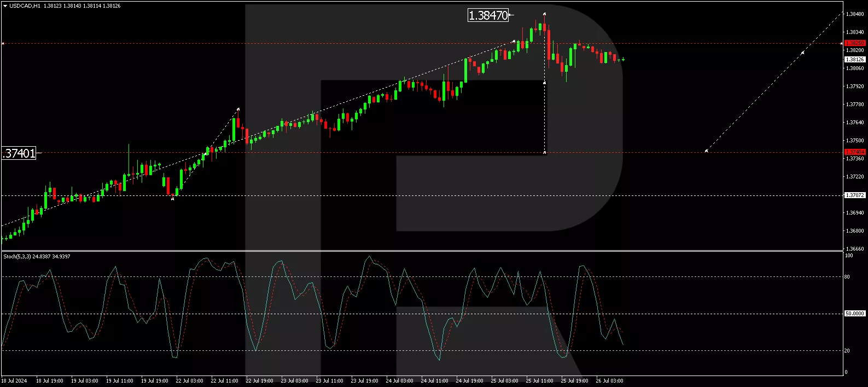Select the left anchor of 1.38250 red line

[x=3, y=43]
